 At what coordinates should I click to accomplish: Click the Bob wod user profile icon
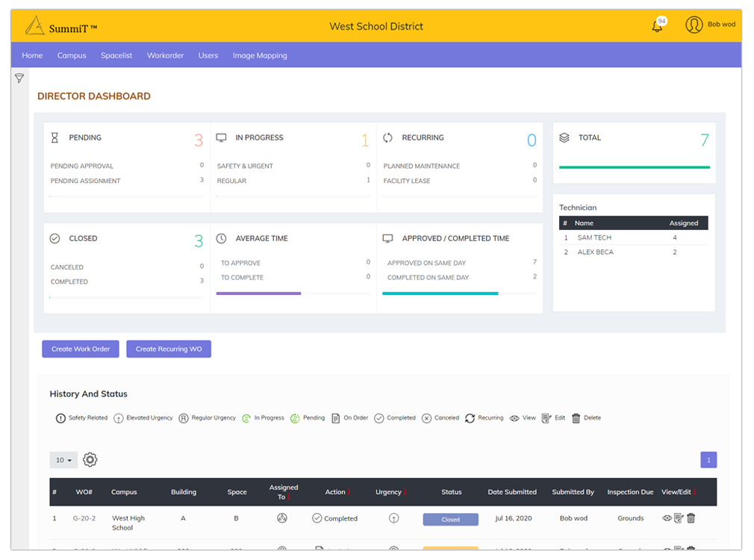pyautogui.click(x=694, y=25)
